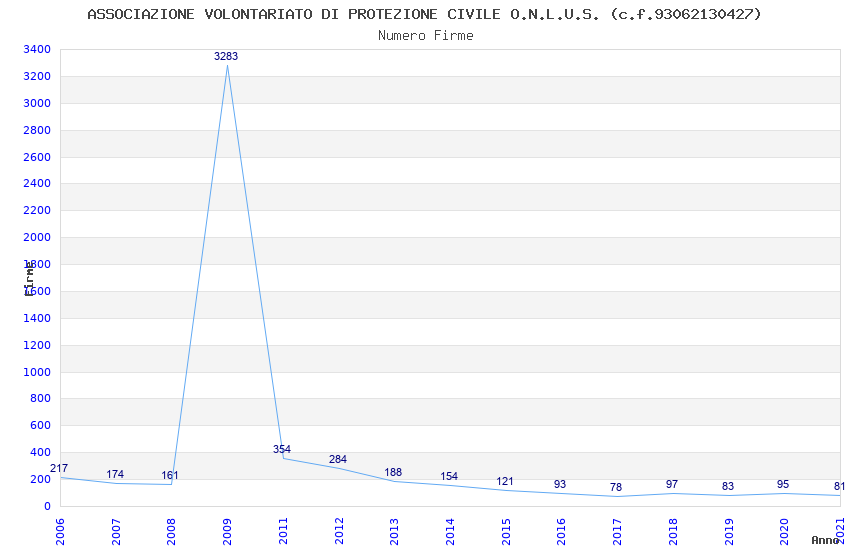The width and height of the screenshot is (850, 550).
Task: Click x-axis year label 2011
Action: (x=283, y=532)
